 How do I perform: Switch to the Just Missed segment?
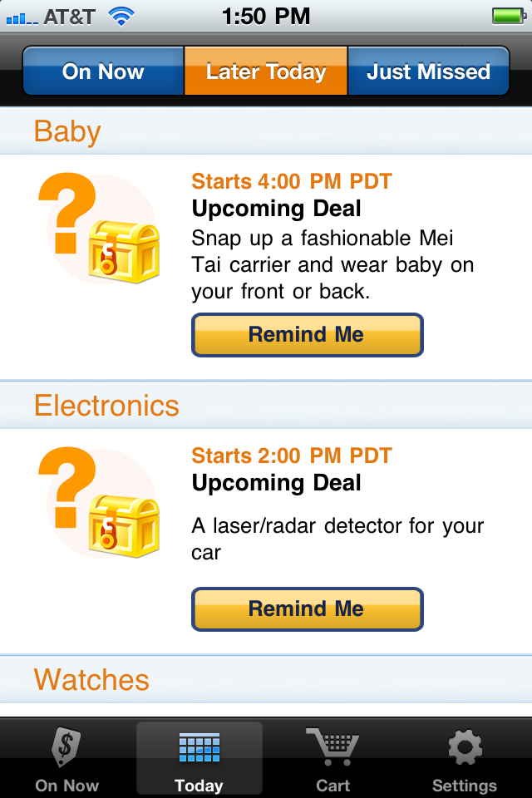tap(429, 71)
